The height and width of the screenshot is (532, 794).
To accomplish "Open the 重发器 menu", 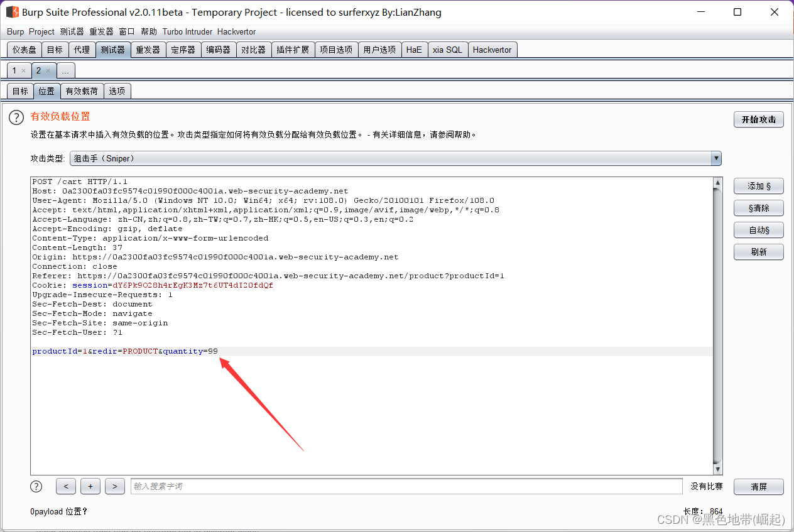I will pyautogui.click(x=101, y=32).
